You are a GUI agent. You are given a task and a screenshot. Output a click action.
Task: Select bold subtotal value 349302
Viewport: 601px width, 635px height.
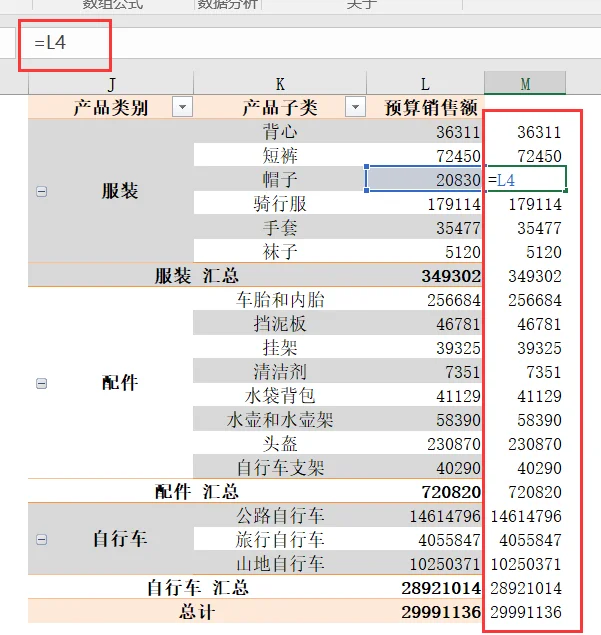click(x=425, y=276)
